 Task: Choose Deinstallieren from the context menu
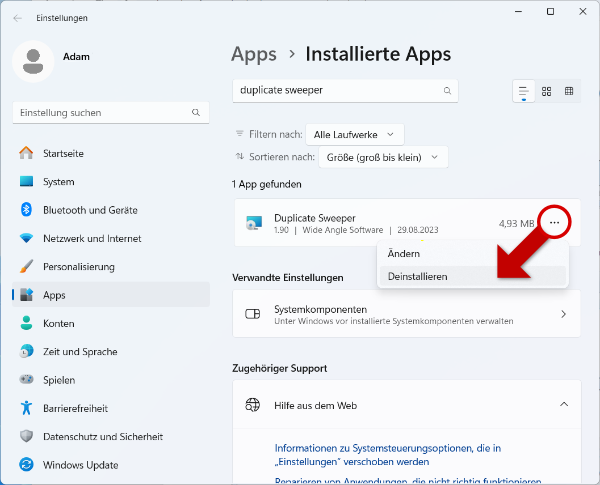click(472, 276)
